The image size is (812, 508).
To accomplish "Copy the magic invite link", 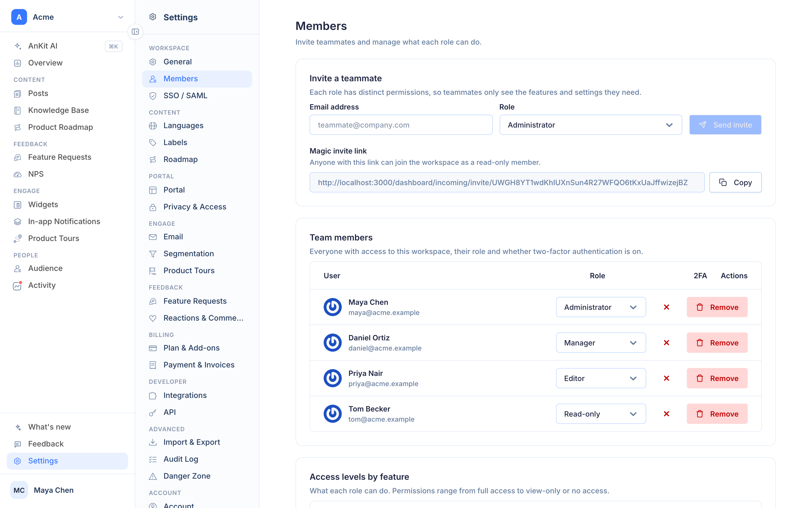I will 735,182.
